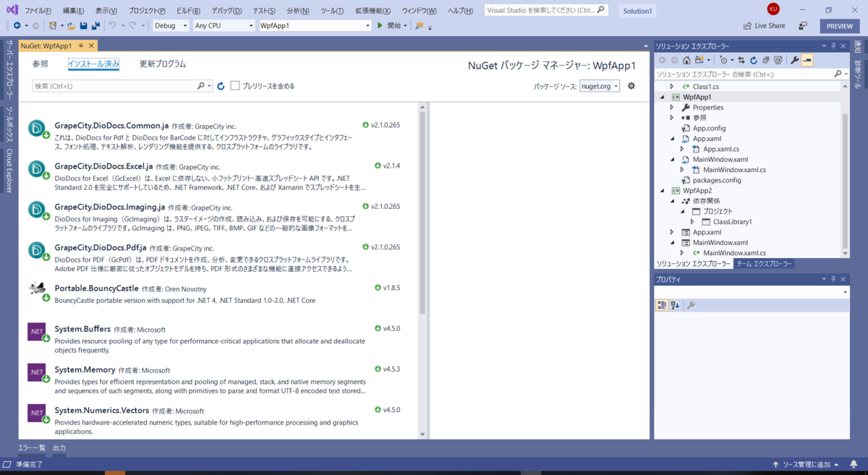868x475 pixels.
Task: Click the Navigate Backward arrow in the main toolbar
Action: (x=17, y=25)
